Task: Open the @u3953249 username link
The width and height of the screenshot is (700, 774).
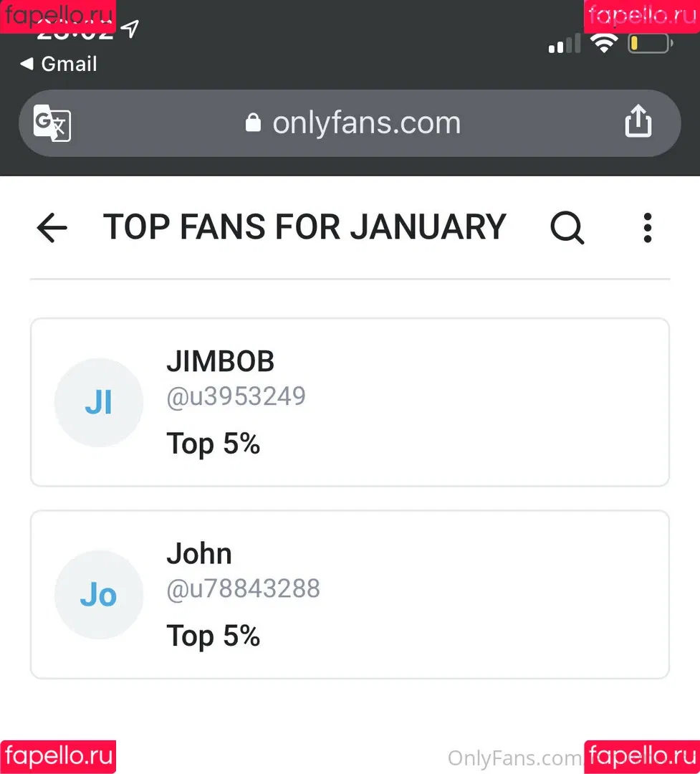Action: [236, 396]
